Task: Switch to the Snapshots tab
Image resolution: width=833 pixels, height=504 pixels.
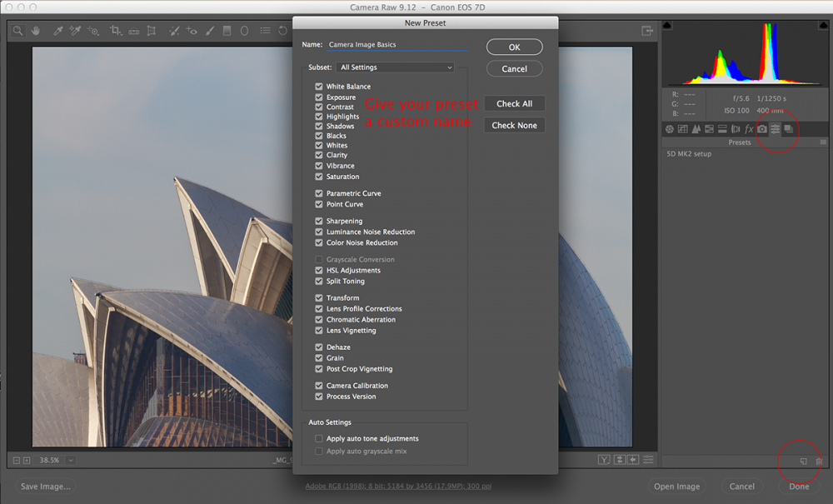Action: click(x=790, y=129)
